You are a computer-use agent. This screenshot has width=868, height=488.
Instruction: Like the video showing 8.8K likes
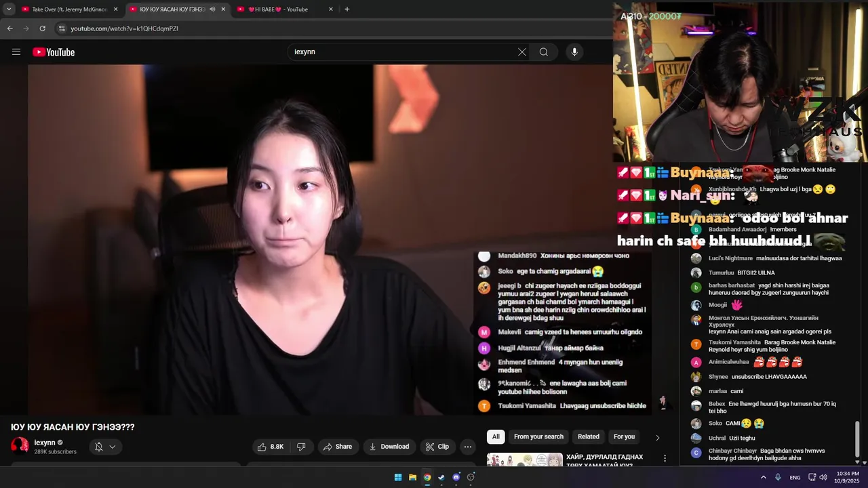point(271,447)
